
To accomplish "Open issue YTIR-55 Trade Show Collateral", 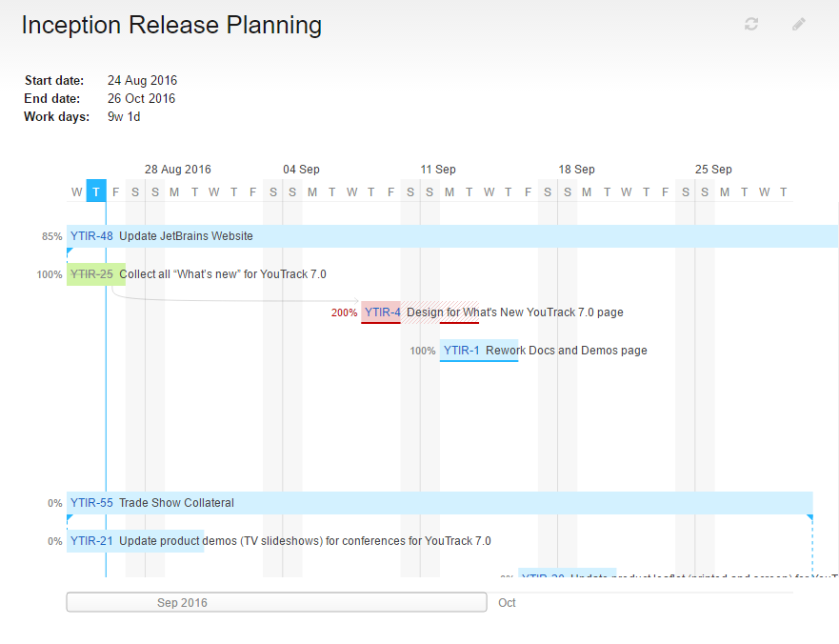I will pyautogui.click(x=91, y=502).
